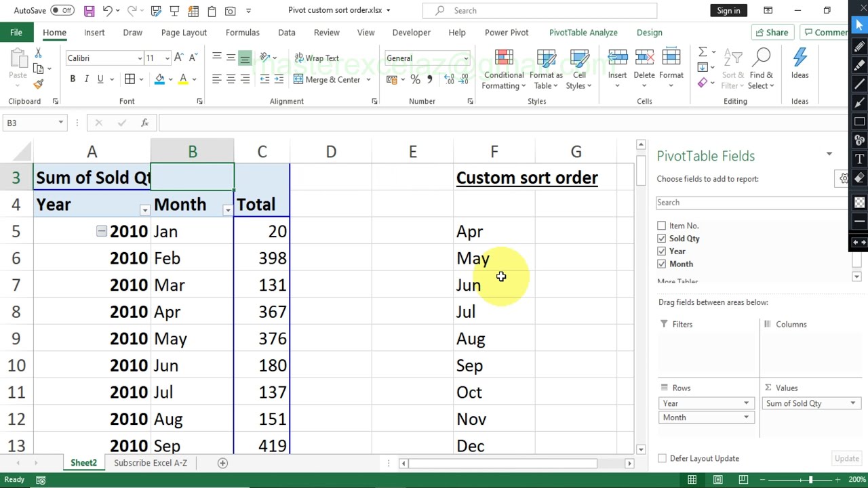Switch to the Page Layout tab
The width and height of the screenshot is (868, 488).
click(184, 33)
